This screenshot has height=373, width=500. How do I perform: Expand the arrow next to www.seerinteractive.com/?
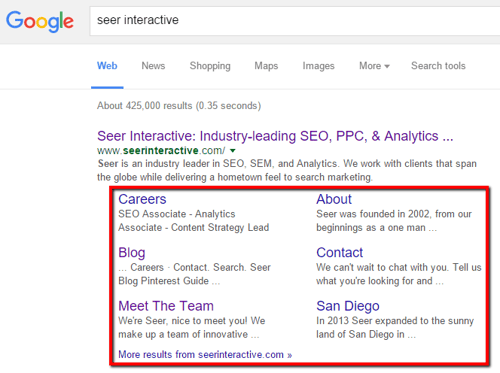click(233, 151)
